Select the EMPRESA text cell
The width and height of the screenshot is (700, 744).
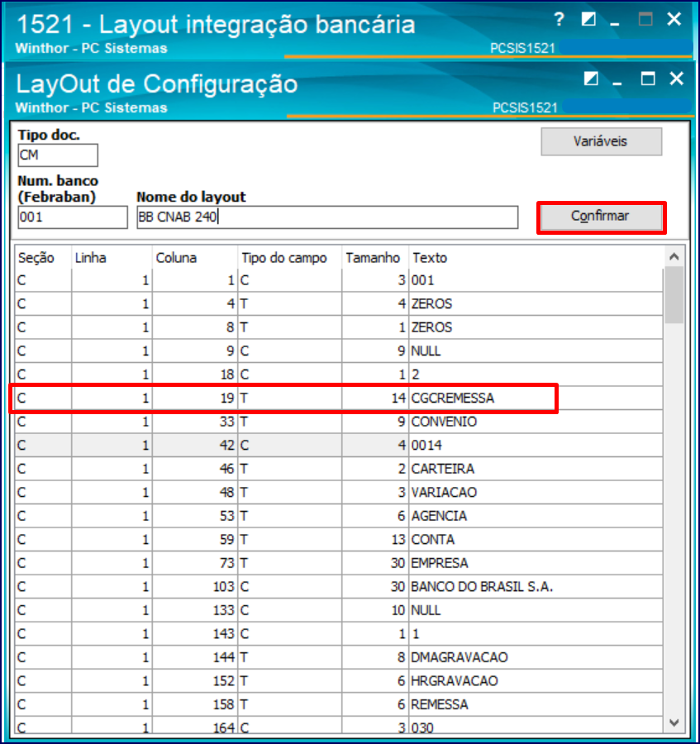[536, 563]
